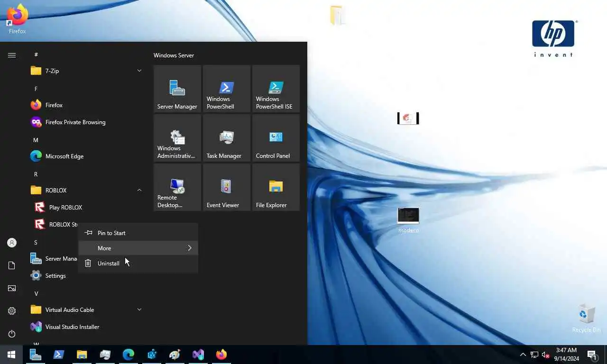Expand the Virtual Audio Cable folder chevron
This screenshot has width=607, height=364.
point(139,310)
